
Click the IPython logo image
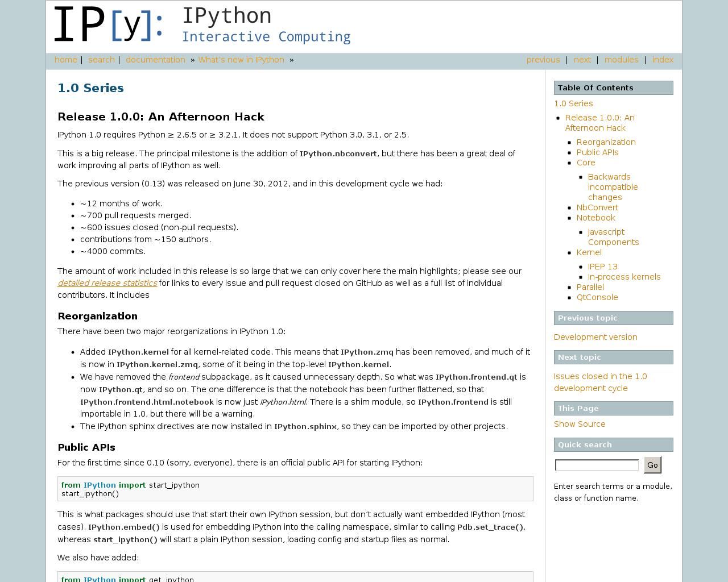[202, 25]
